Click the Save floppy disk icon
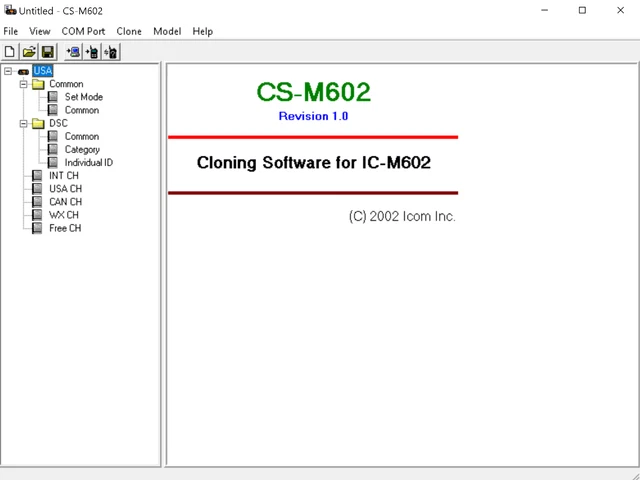640x480 pixels. (47, 52)
